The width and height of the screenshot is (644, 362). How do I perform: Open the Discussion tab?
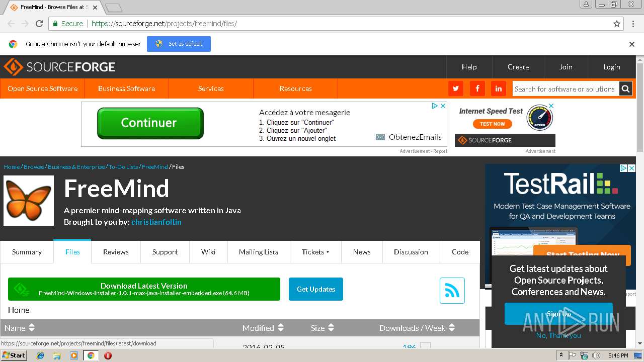411,252
